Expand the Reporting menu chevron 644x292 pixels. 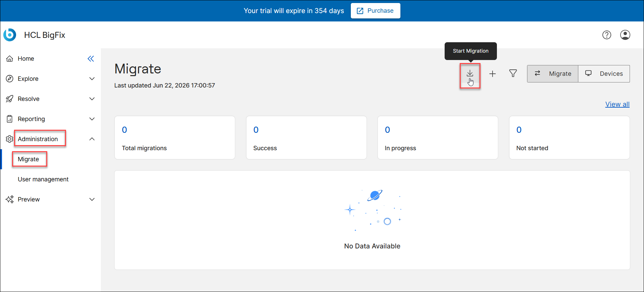[x=92, y=119]
